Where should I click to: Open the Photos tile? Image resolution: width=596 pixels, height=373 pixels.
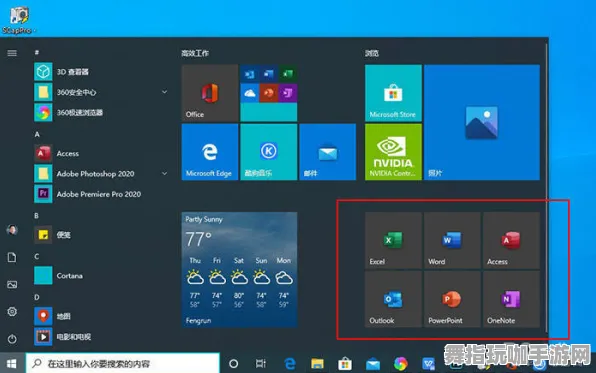coord(482,122)
